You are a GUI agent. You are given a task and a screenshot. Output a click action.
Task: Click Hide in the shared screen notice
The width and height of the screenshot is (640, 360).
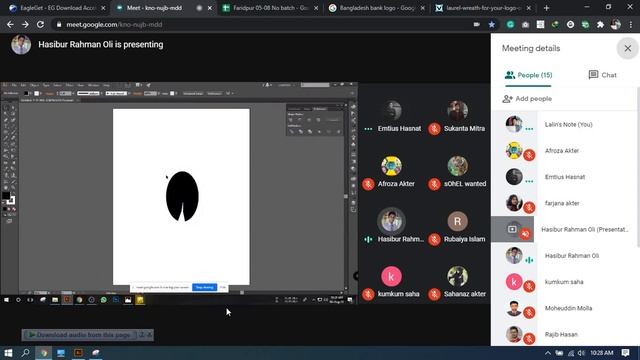223,287
